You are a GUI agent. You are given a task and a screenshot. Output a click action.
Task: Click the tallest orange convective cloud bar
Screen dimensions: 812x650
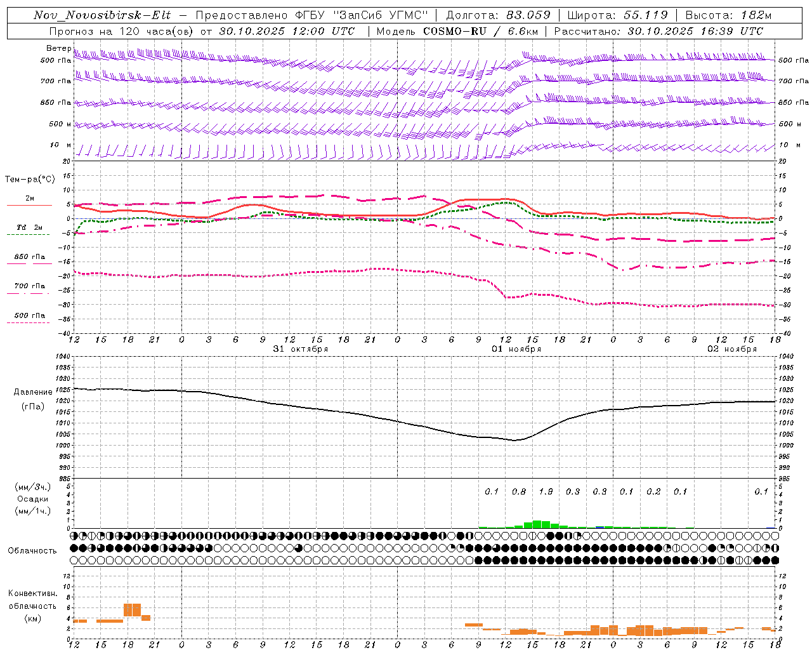[132, 610]
